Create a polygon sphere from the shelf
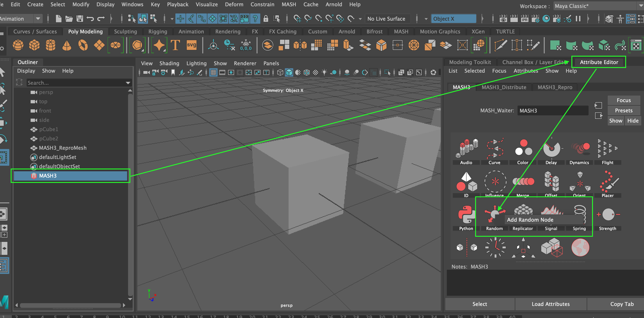This screenshot has width=644, height=318. coord(18,45)
